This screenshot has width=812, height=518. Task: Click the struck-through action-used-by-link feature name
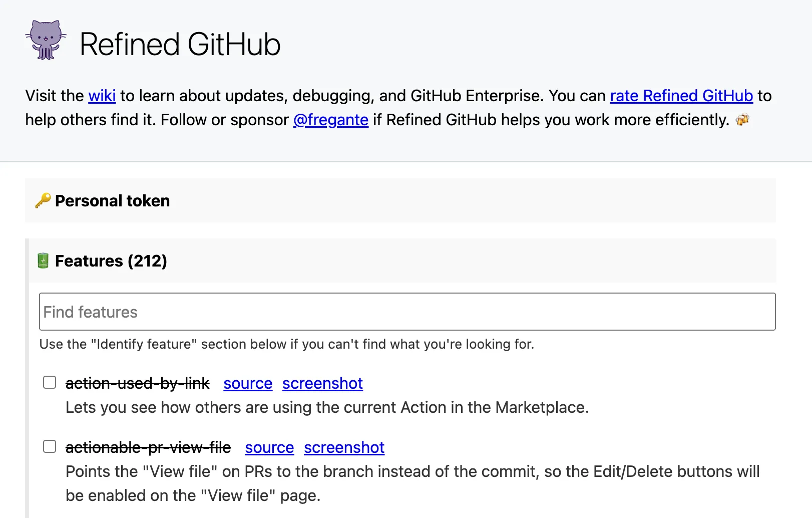point(138,383)
